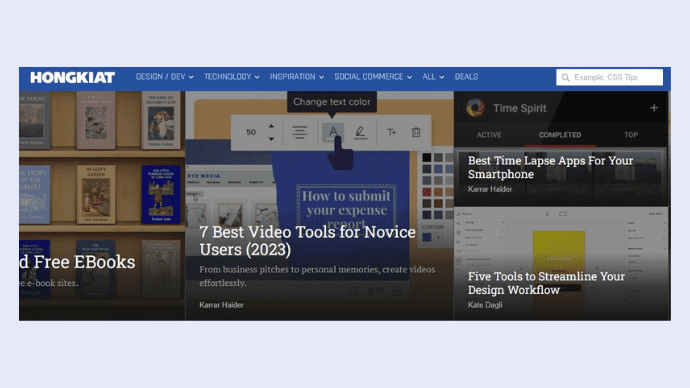The width and height of the screenshot is (690, 388).
Task: Expand the Technology dropdown menu
Action: point(231,77)
